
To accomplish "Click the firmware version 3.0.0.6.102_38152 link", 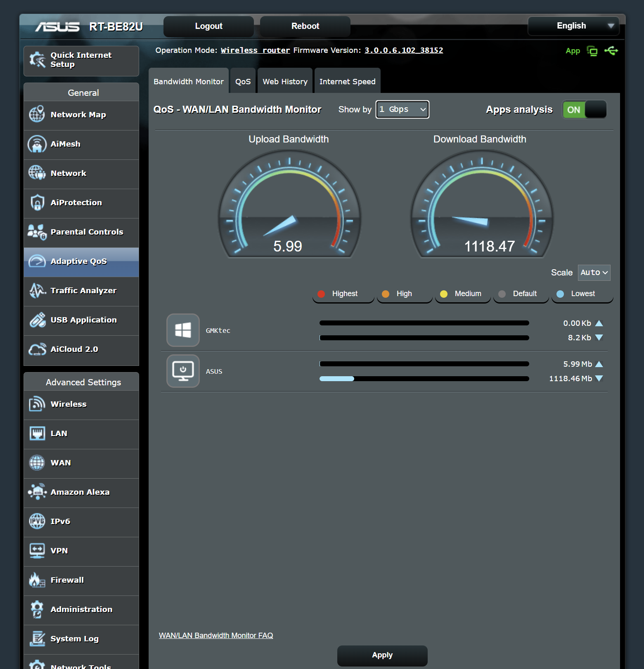I will [x=404, y=50].
